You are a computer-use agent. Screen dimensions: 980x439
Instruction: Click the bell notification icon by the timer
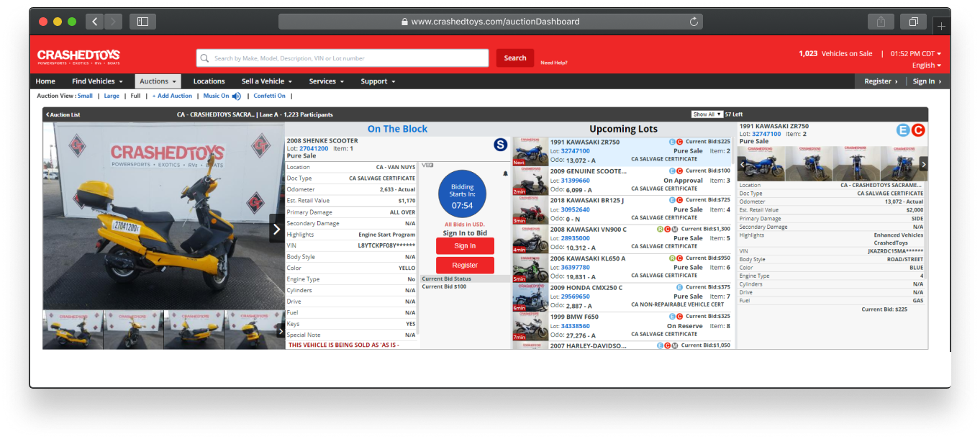(505, 173)
